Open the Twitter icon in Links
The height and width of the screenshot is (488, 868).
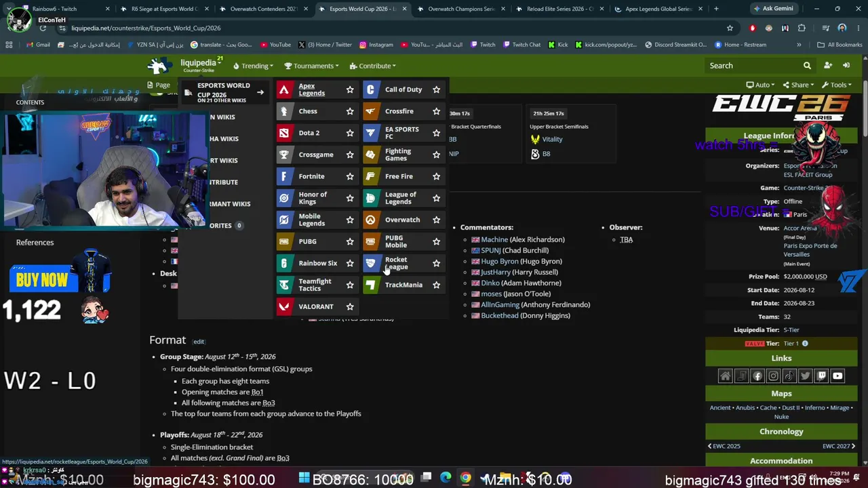[x=805, y=376]
